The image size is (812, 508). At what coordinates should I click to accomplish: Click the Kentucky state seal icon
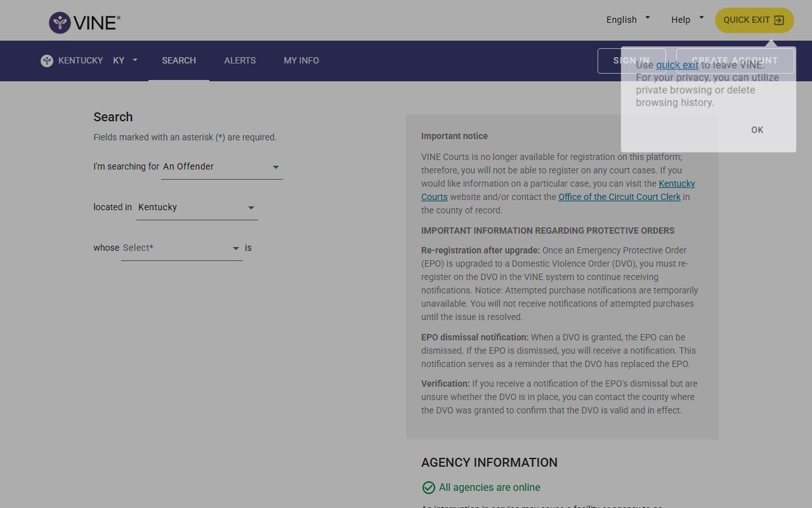[46, 61]
